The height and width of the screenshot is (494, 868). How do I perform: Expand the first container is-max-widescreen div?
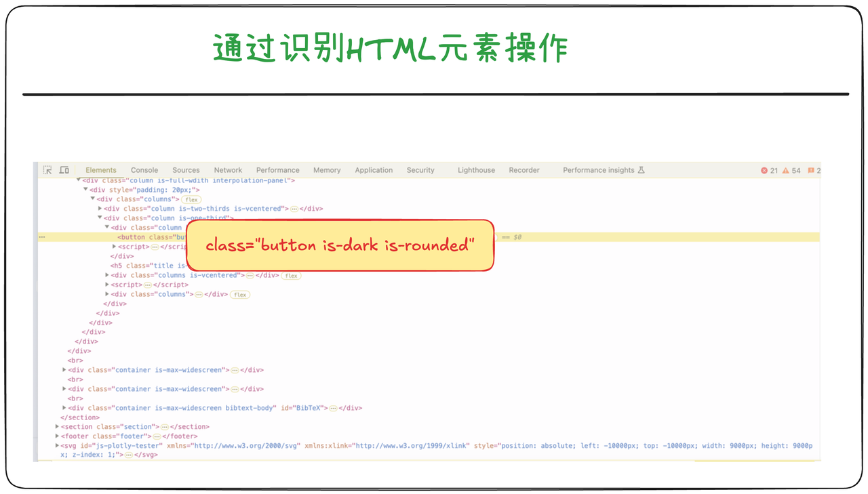pyautogui.click(x=64, y=370)
